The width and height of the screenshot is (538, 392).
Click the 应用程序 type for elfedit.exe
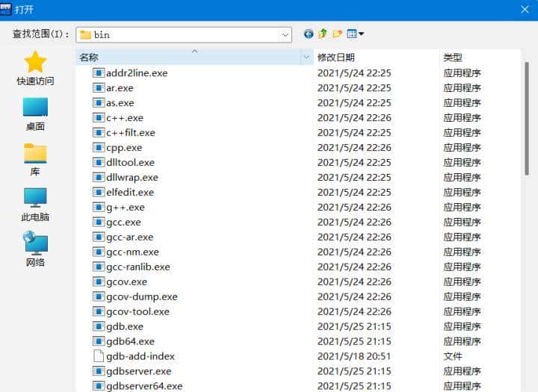[462, 193]
